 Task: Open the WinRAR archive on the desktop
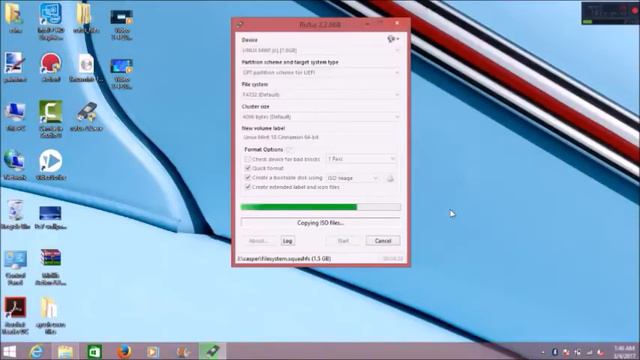(51, 267)
